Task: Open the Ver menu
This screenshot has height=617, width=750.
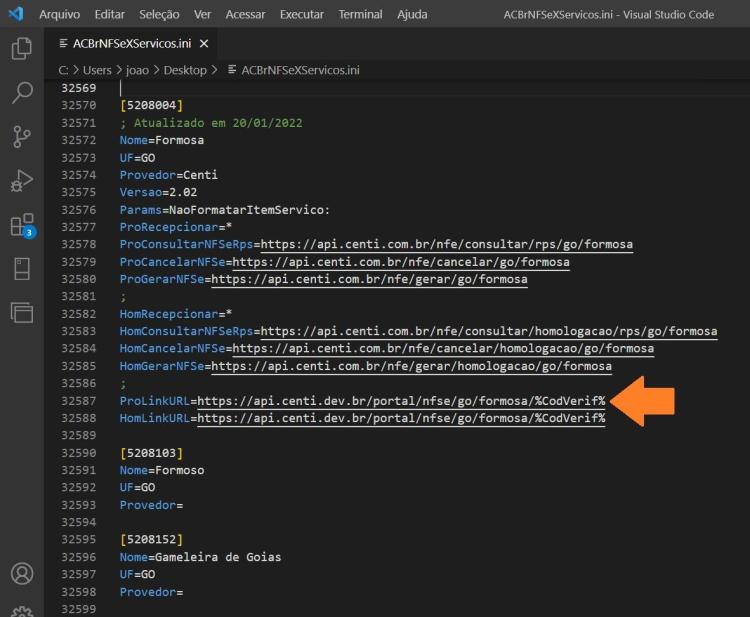Action: coord(202,15)
